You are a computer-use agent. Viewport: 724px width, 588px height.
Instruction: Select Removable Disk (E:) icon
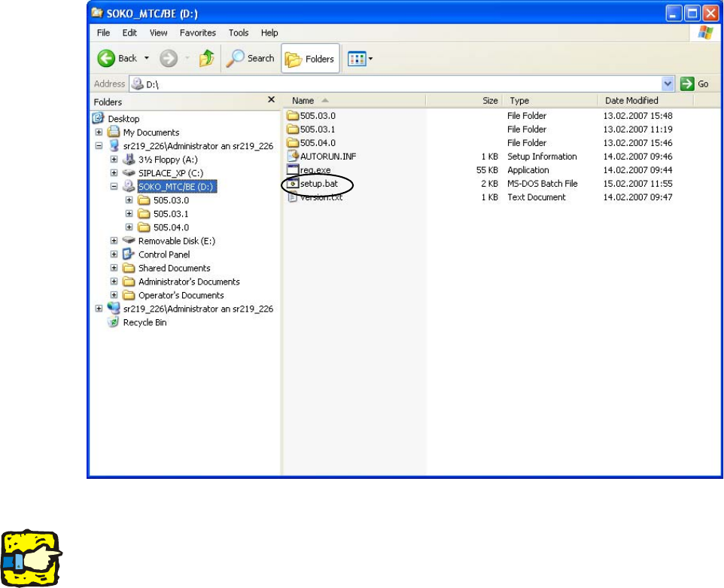(129, 241)
